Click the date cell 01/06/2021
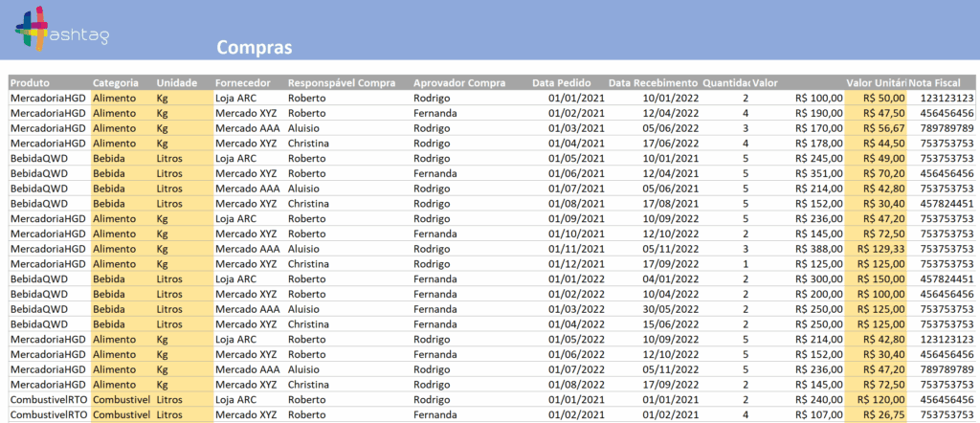This screenshot has width=980, height=423. (x=576, y=173)
